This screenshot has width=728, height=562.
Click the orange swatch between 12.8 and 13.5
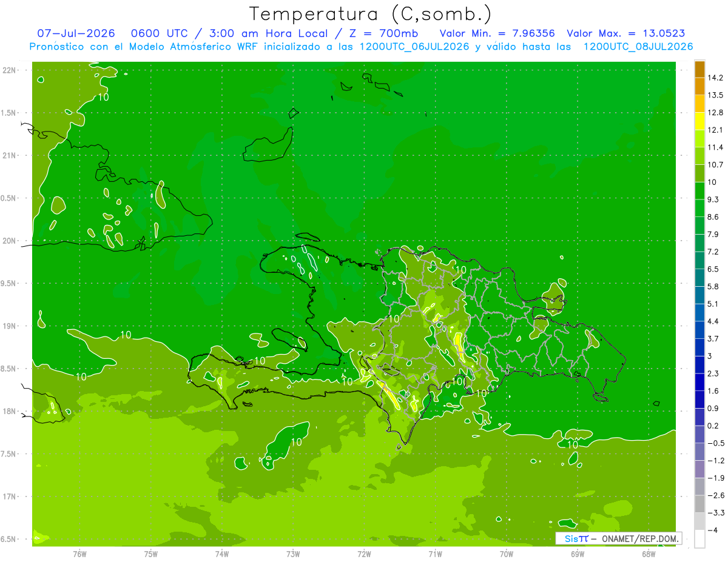pyautogui.click(x=699, y=104)
